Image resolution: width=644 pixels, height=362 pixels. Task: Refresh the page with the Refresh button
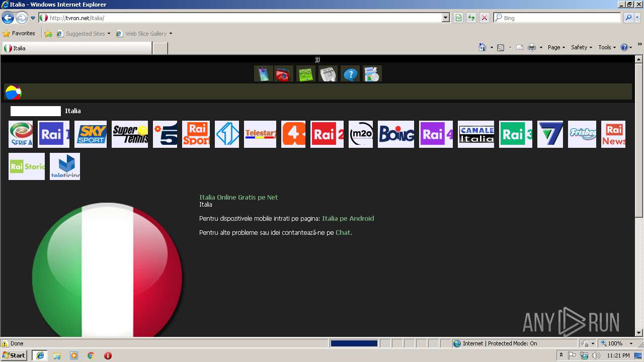tap(471, 18)
